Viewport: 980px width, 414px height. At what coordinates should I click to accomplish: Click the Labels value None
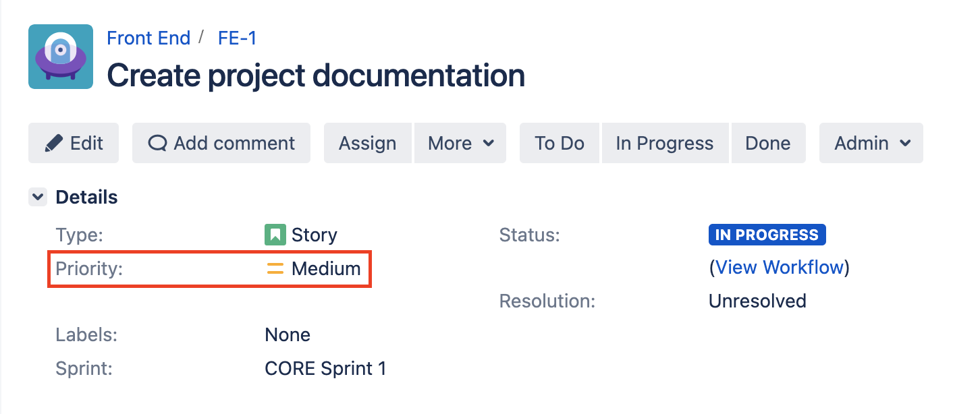(x=288, y=334)
